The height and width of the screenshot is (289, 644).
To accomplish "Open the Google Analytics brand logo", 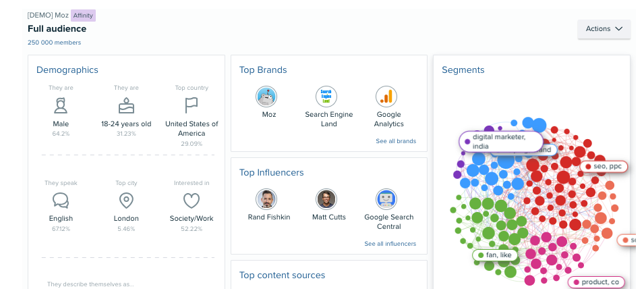I will coord(386,97).
